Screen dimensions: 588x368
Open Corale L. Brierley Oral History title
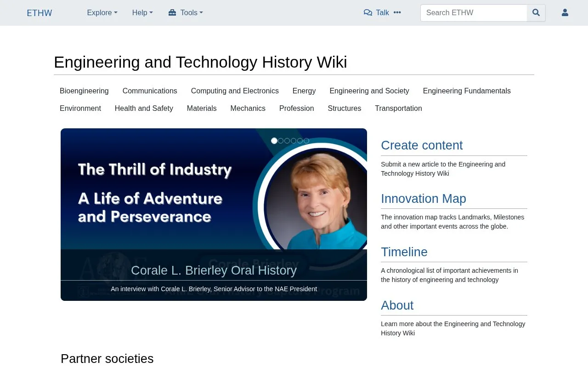click(214, 270)
